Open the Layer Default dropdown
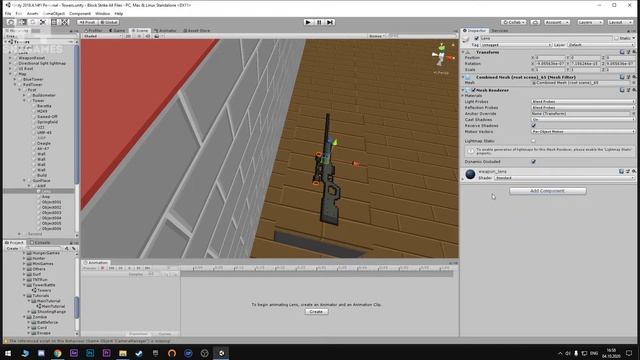 [x=601, y=45]
